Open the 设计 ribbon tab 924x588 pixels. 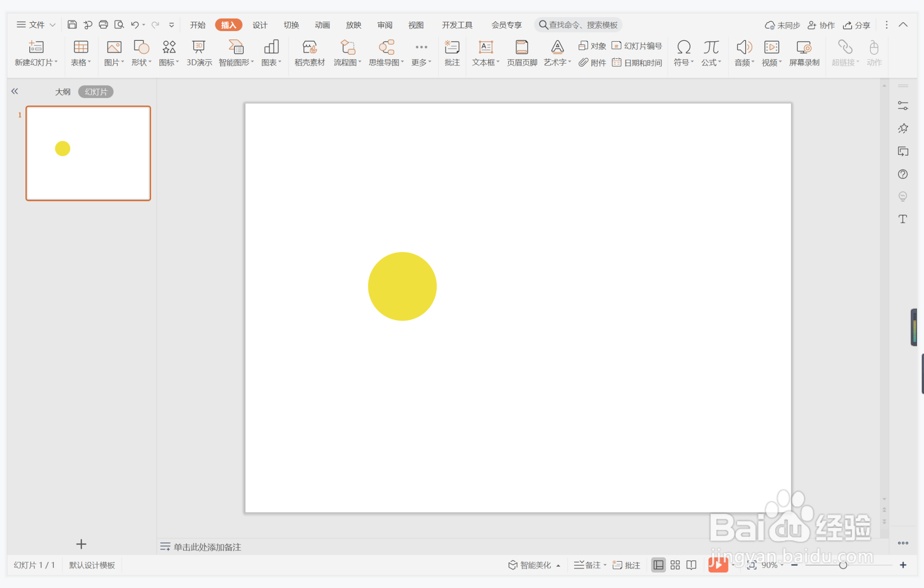(x=260, y=25)
